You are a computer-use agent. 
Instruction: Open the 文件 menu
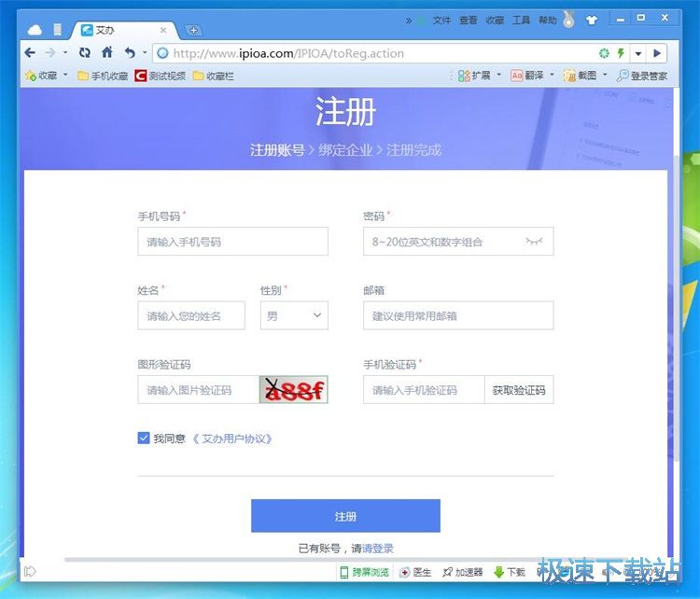(x=441, y=20)
